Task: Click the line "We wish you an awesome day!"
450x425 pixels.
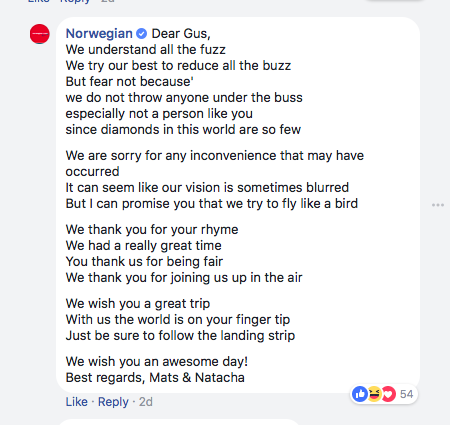Action: click(x=157, y=362)
